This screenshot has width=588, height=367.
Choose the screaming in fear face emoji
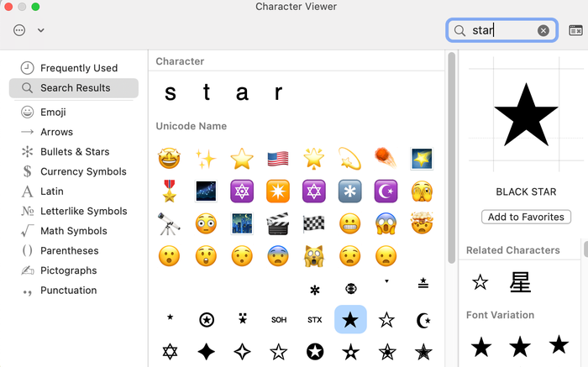click(386, 223)
